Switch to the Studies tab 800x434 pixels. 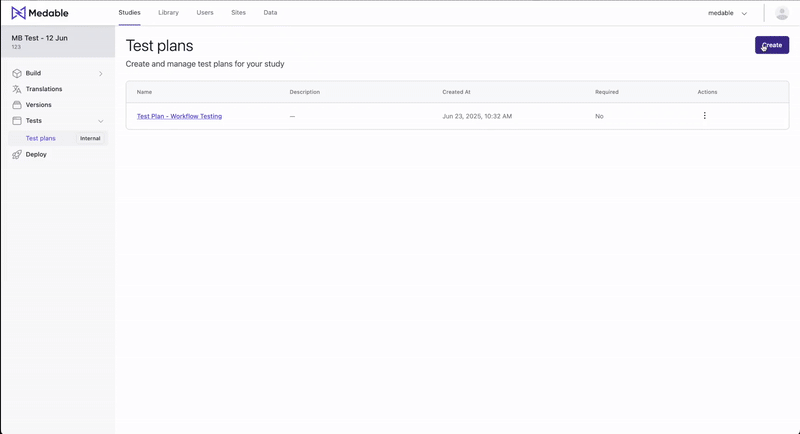pyautogui.click(x=130, y=13)
